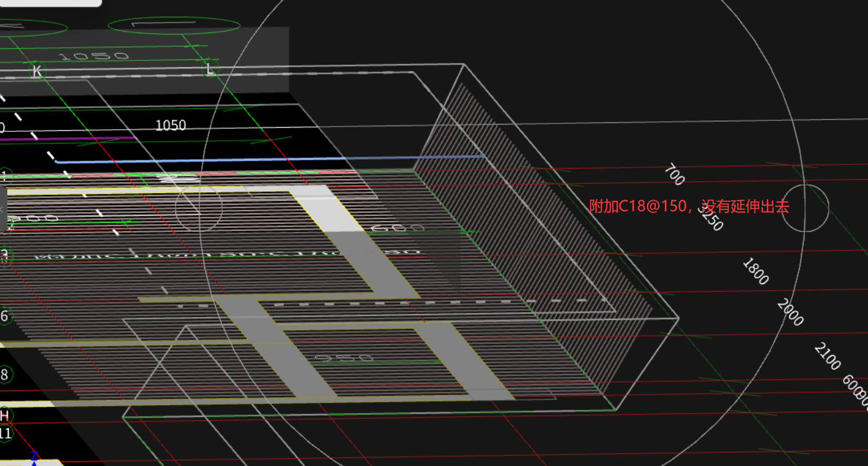Click the small orbit handle circle at right

coord(805,208)
